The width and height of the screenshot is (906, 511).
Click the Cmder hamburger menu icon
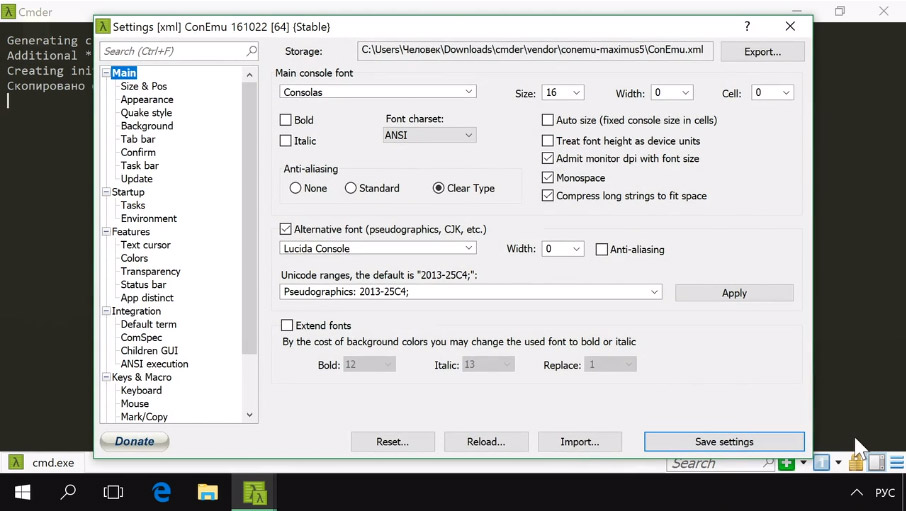[897, 463]
